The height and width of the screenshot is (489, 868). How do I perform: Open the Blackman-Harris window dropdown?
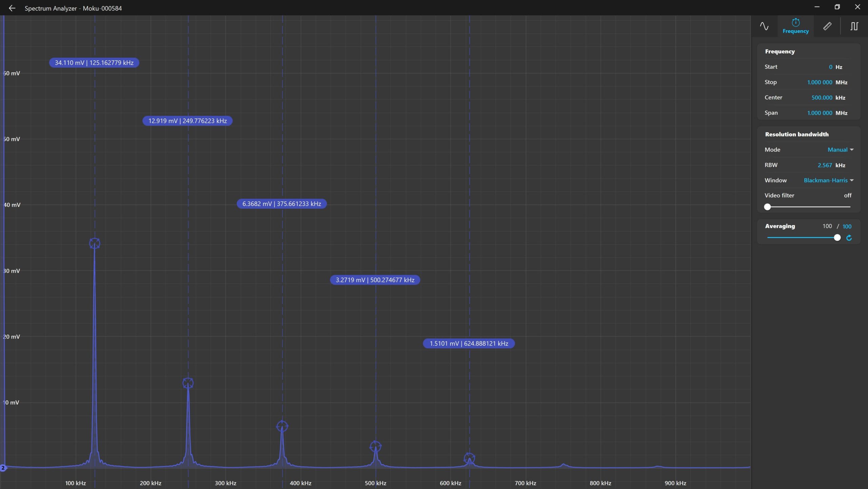click(828, 180)
